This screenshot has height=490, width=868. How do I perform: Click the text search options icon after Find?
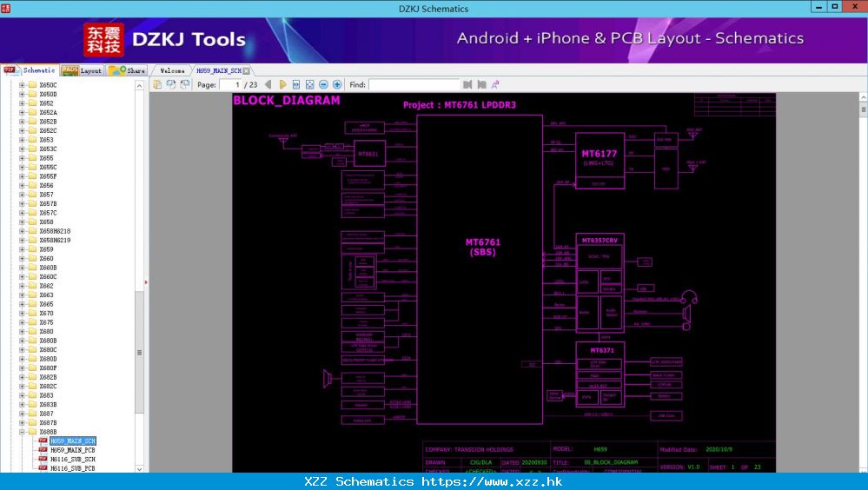click(x=495, y=84)
